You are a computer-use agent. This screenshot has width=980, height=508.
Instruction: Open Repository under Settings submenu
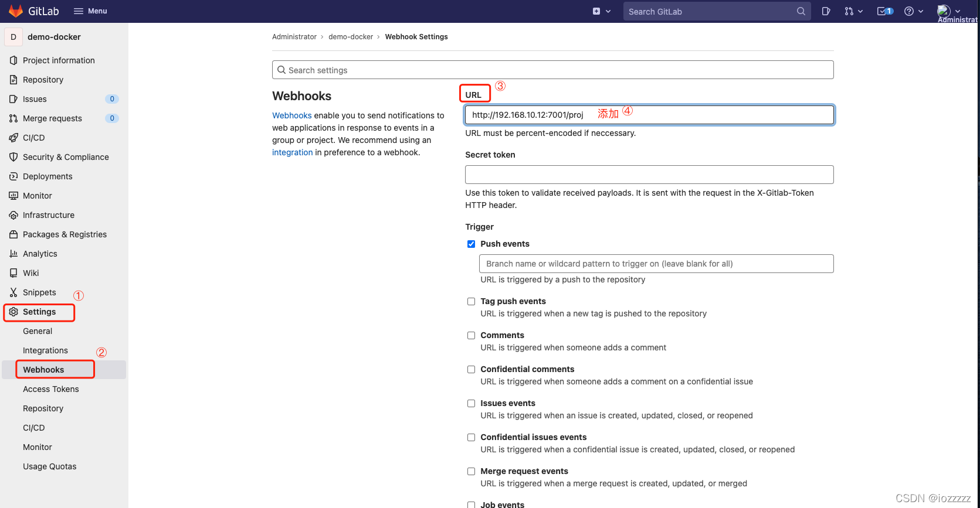(x=43, y=408)
